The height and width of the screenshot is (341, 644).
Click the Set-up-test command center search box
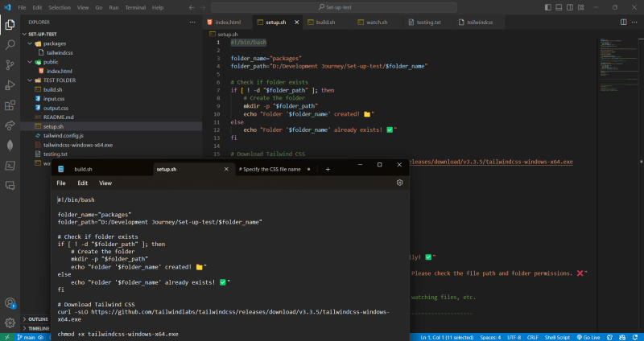334,7
